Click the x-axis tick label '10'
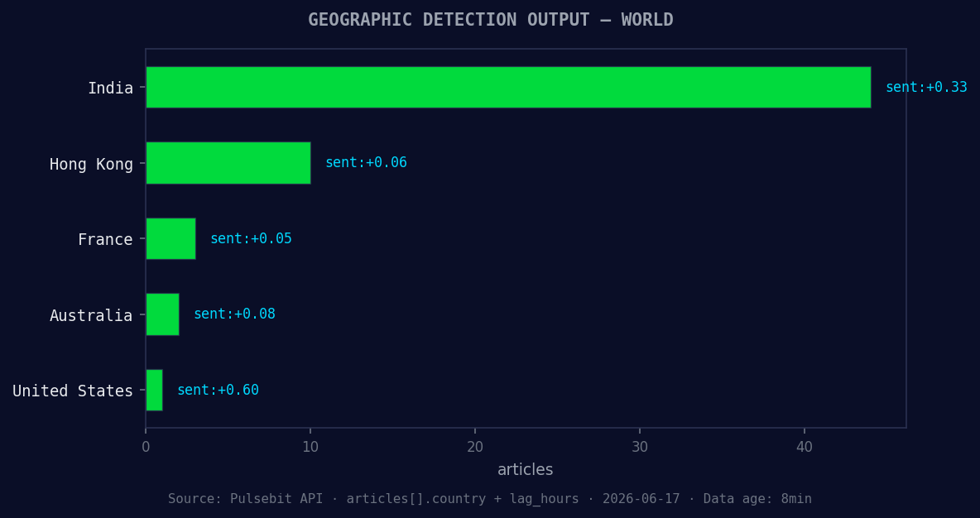Image resolution: width=980 pixels, height=518 pixels. click(x=310, y=447)
